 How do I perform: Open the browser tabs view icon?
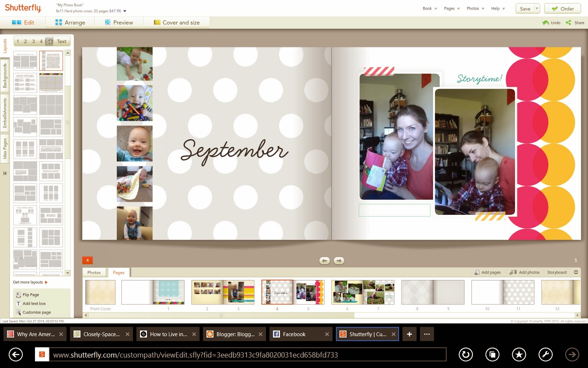point(492,355)
